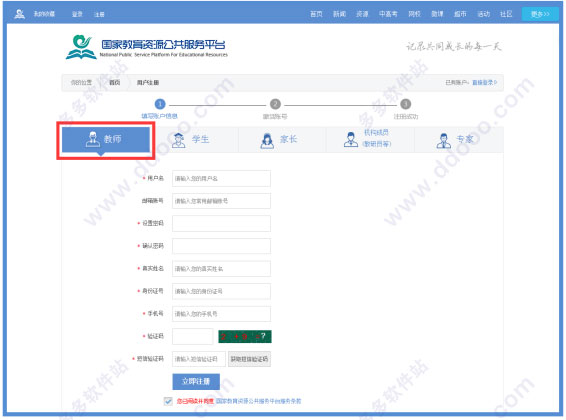Click 用户注册 in the breadcrumb
The height and width of the screenshot is (420, 566).
pyautogui.click(x=148, y=83)
